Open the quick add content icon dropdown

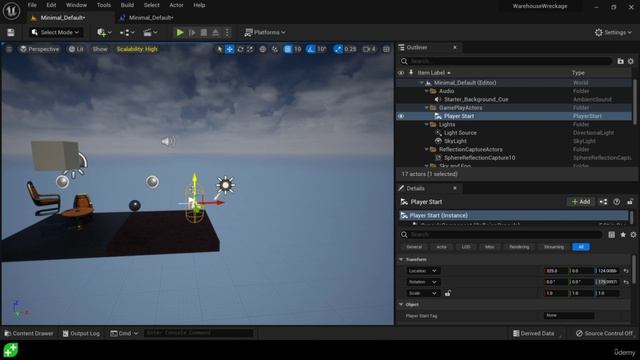(104, 33)
